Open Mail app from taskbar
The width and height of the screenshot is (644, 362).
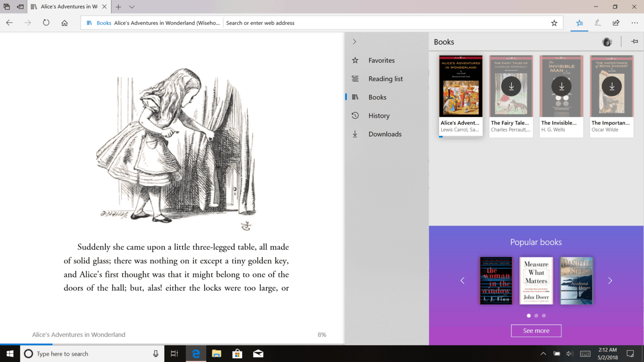pyautogui.click(x=258, y=354)
